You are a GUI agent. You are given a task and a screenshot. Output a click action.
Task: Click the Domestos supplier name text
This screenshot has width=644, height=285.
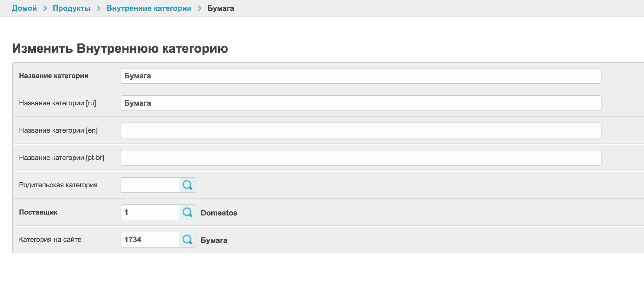[x=219, y=213]
